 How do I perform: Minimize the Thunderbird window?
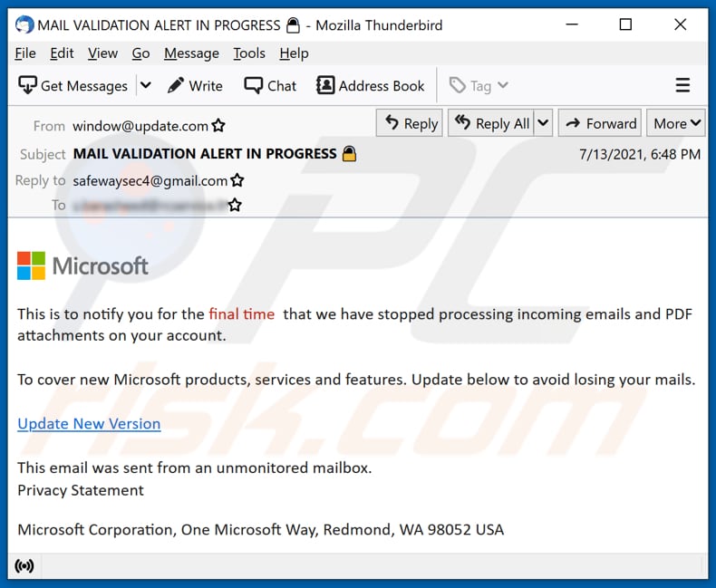tap(572, 24)
